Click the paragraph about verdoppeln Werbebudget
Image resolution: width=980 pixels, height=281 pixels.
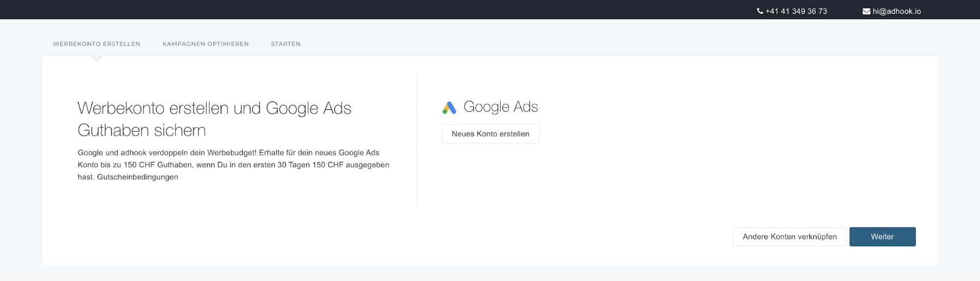pos(233,164)
